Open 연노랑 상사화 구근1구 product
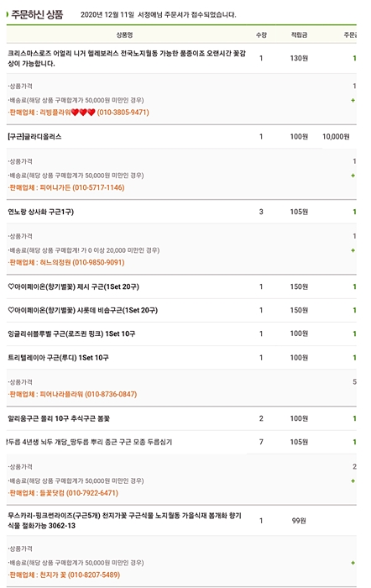Viewport: 371px width, 588px height. point(41,212)
